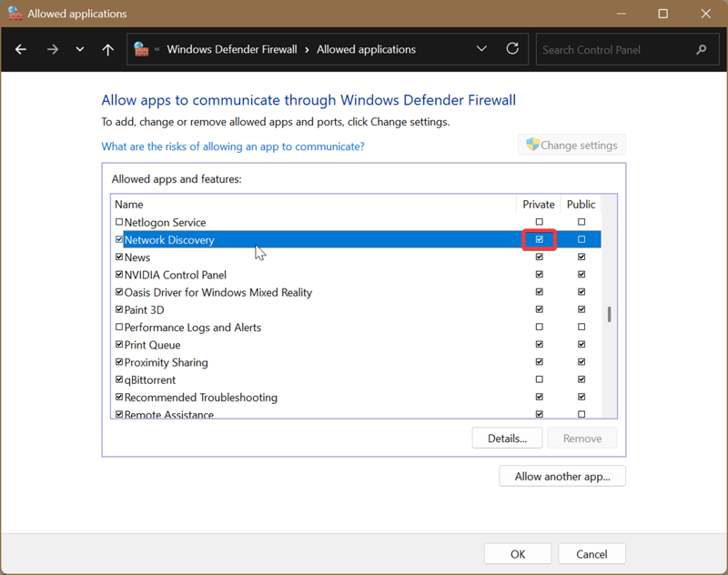This screenshot has width=728, height=575.
Task: Go back with the left arrow button
Action: point(21,49)
